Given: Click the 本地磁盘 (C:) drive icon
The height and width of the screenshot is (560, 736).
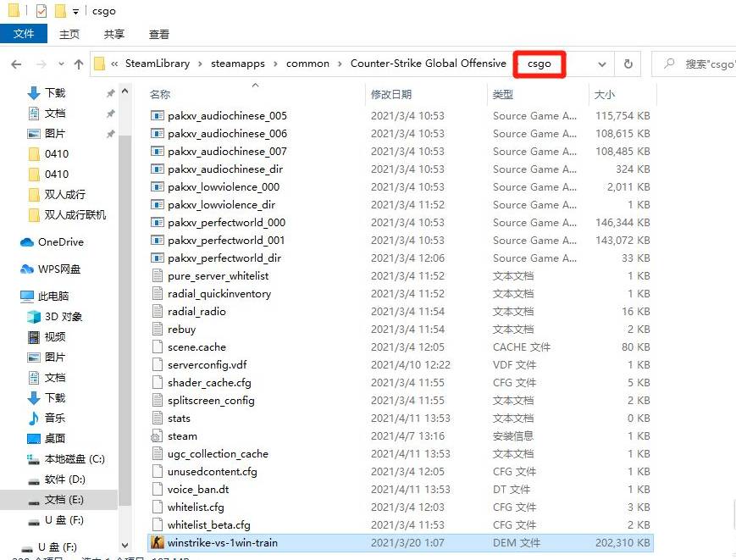Looking at the screenshot, I should point(34,459).
